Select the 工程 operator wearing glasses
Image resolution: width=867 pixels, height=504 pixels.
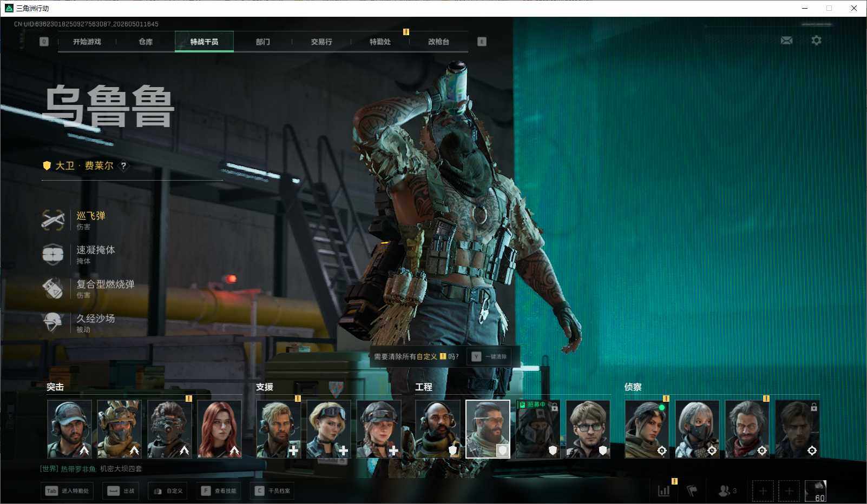588,429
